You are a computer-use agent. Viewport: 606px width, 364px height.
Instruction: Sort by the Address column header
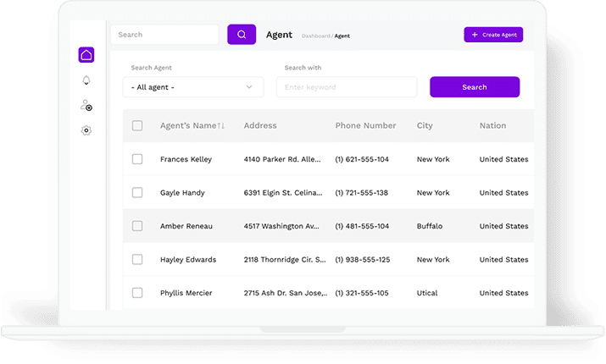point(260,126)
